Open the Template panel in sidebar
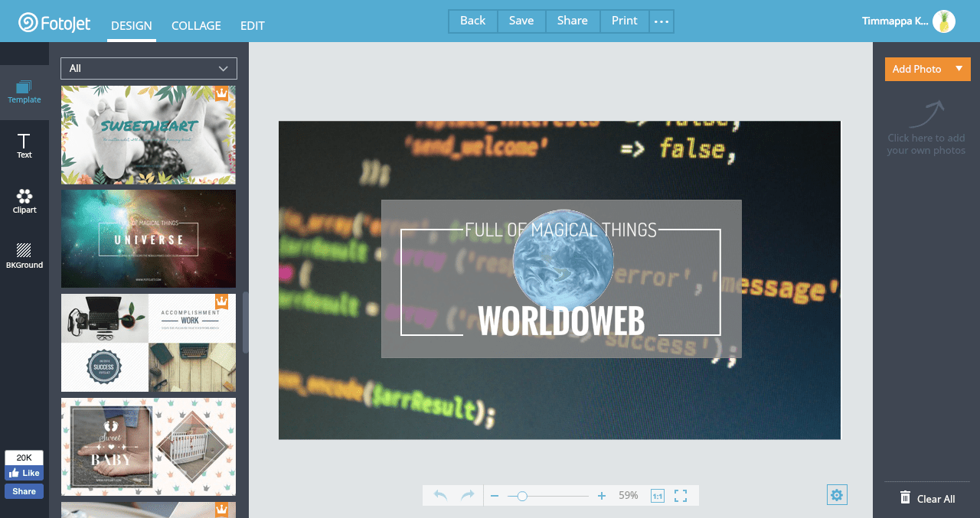This screenshot has height=518, width=980. pyautogui.click(x=24, y=93)
